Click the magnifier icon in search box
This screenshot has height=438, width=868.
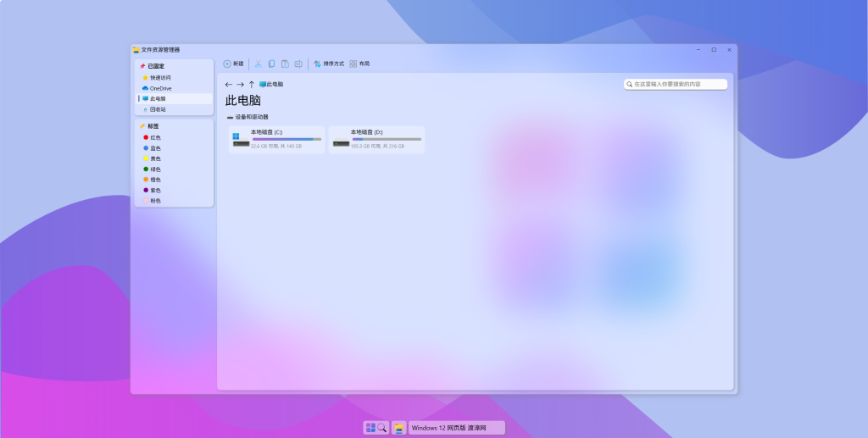630,84
